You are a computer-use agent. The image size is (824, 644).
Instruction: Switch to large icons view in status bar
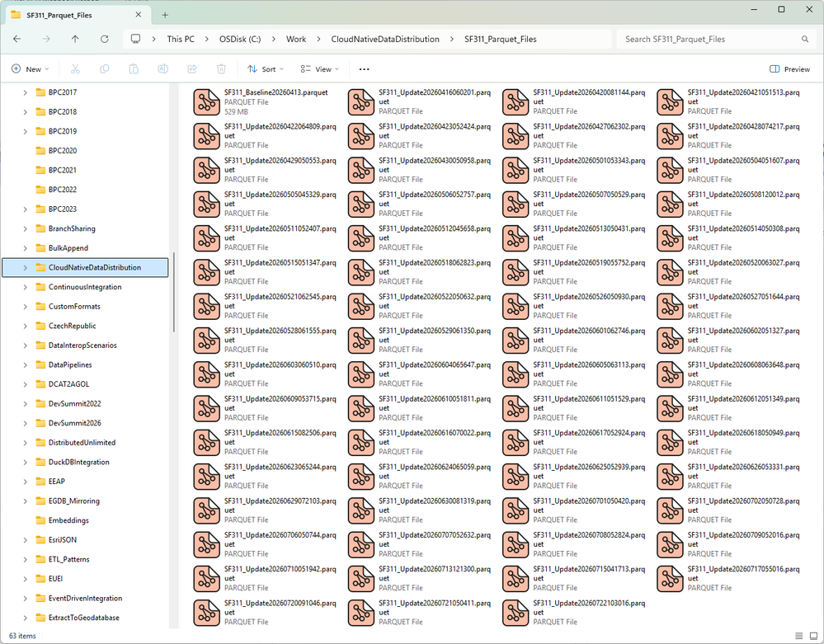[813, 636]
